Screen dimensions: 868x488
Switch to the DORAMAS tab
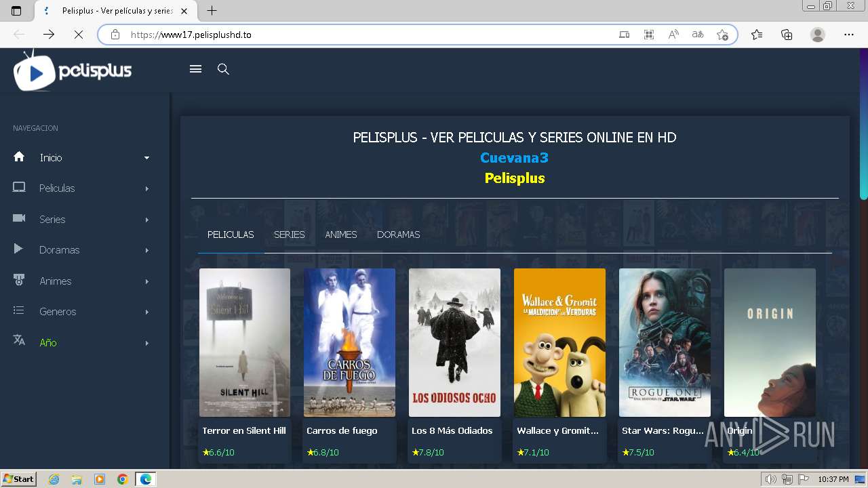pyautogui.click(x=399, y=235)
